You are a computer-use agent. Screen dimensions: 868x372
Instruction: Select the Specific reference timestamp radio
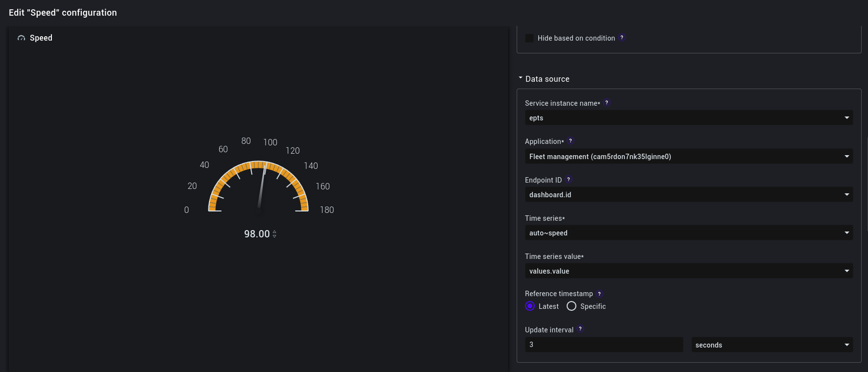coord(571,306)
